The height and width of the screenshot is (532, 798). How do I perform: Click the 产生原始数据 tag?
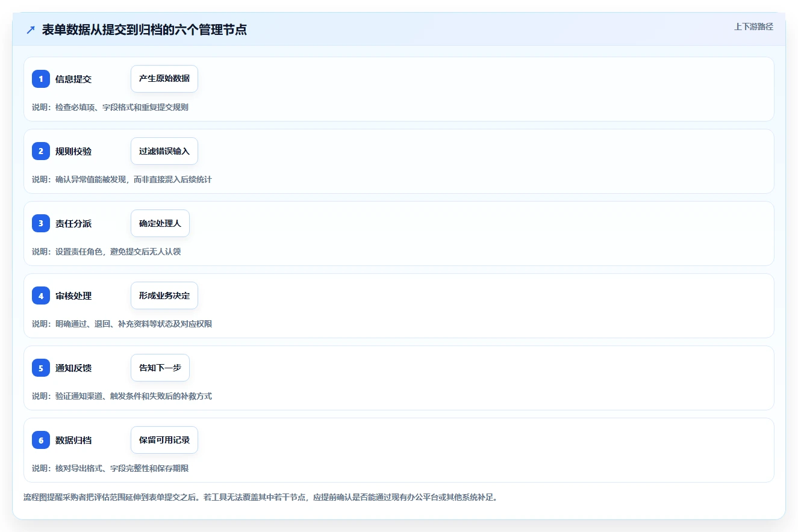point(164,79)
